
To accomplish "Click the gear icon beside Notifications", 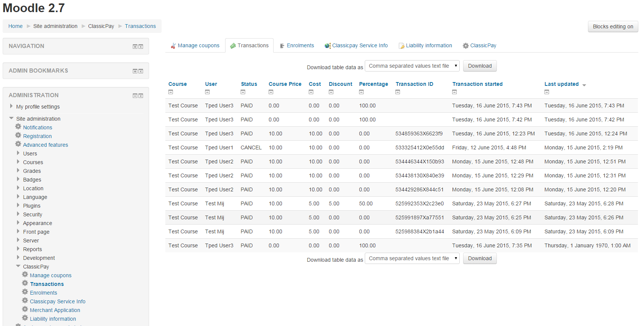I will (x=18, y=127).
